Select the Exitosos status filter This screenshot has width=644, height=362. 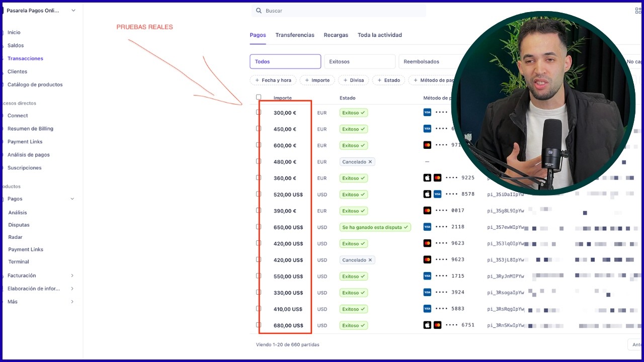pos(360,61)
